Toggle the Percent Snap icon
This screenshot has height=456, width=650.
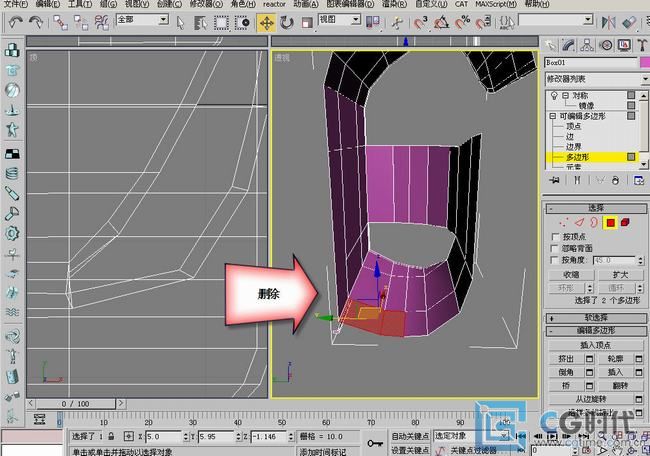462,22
